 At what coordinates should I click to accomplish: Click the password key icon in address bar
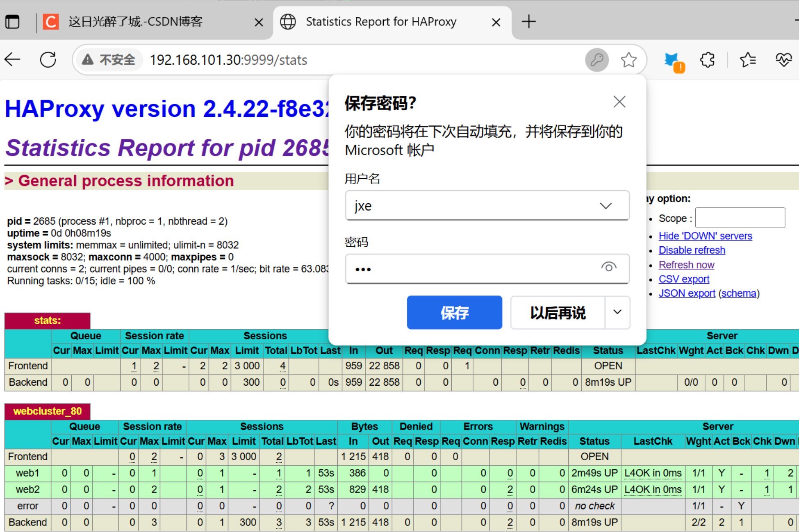[596, 60]
